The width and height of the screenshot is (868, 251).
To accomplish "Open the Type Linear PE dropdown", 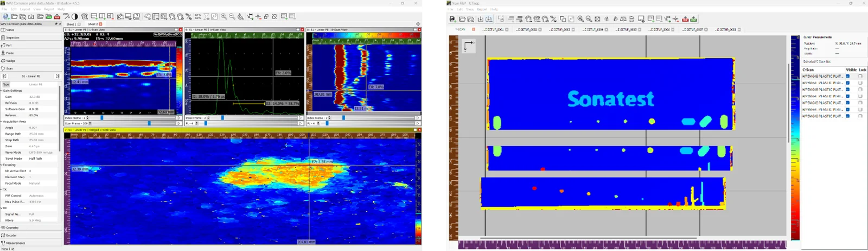I will 42,85.
